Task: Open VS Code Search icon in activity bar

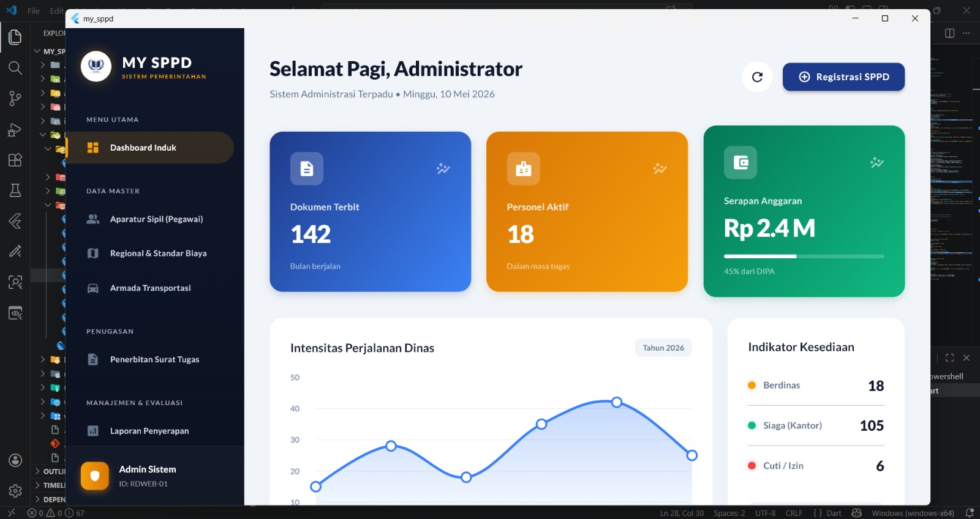Action: coord(15,67)
